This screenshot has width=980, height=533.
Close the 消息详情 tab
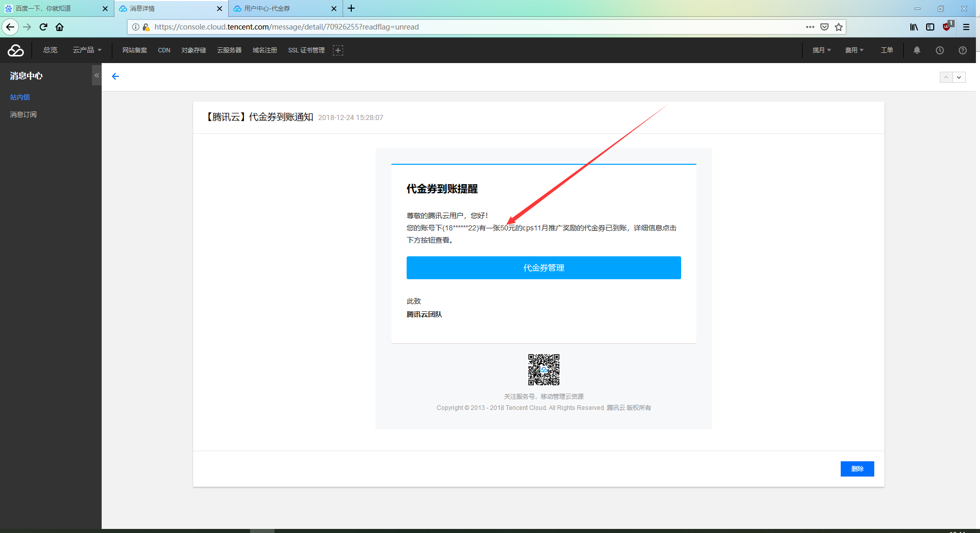point(220,9)
